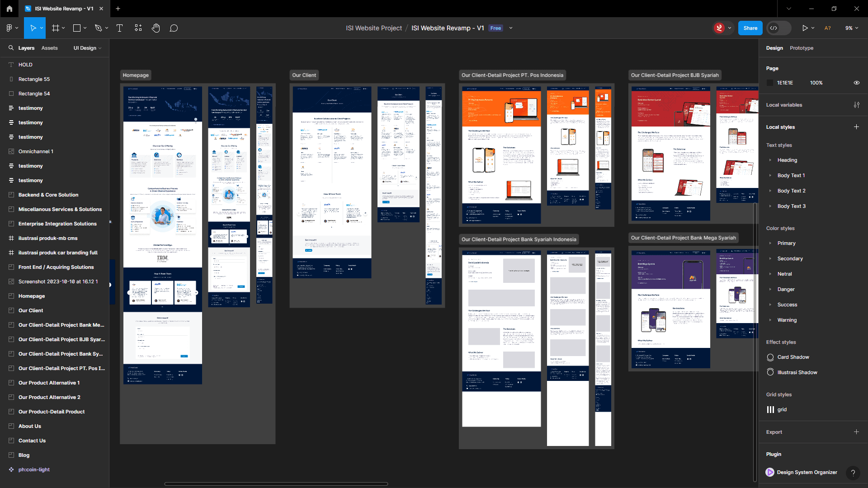Open the Resources components tool
The height and width of the screenshot is (488, 868).
coord(138,28)
